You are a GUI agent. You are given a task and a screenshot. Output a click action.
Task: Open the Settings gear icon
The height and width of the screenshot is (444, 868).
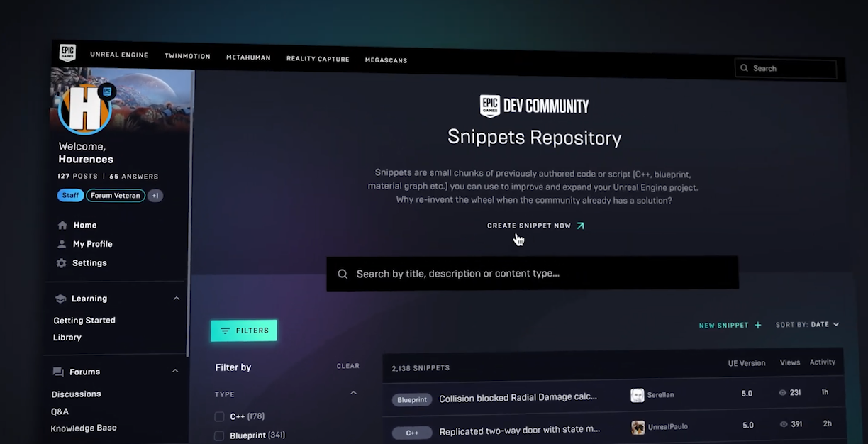tap(62, 262)
